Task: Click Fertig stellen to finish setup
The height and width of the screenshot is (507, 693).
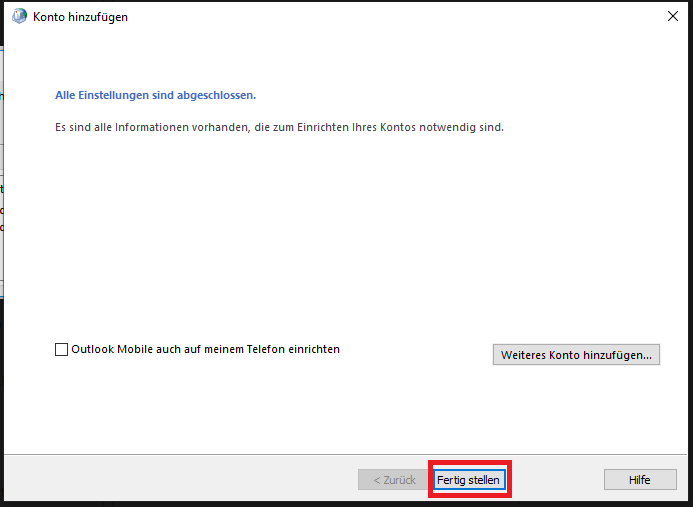Action: [468, 480]
